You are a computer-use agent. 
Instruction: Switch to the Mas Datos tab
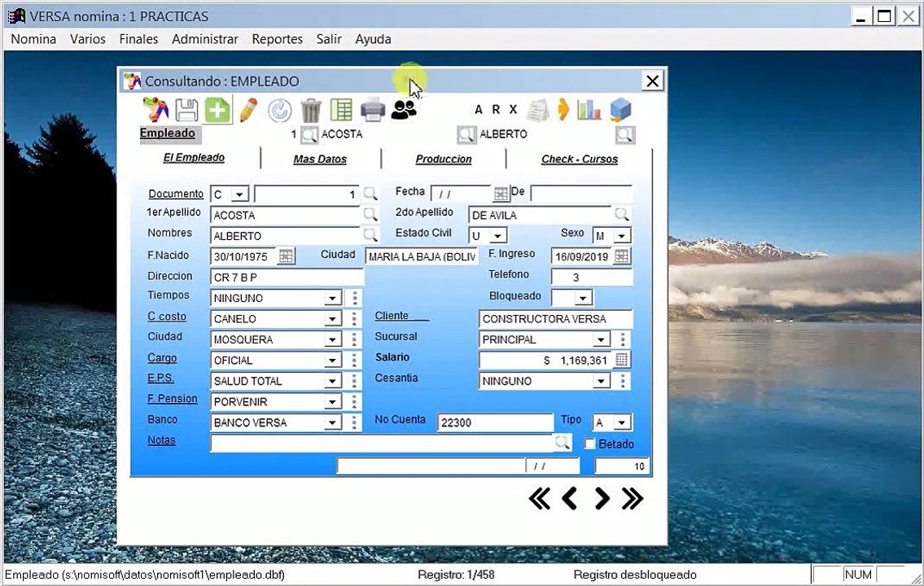(320, 159)
